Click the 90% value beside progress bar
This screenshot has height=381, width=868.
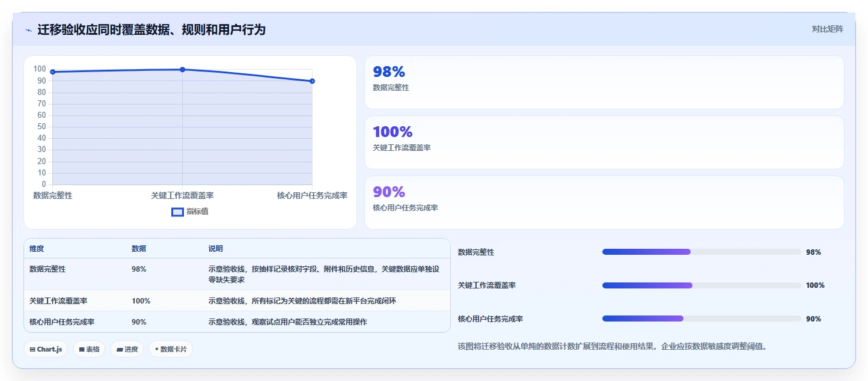tap(813, 319)
